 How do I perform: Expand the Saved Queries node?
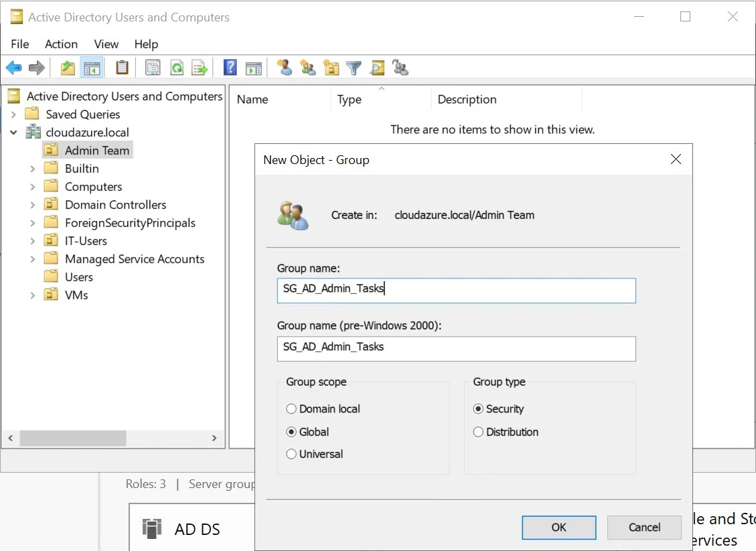(x=13, y=114)
